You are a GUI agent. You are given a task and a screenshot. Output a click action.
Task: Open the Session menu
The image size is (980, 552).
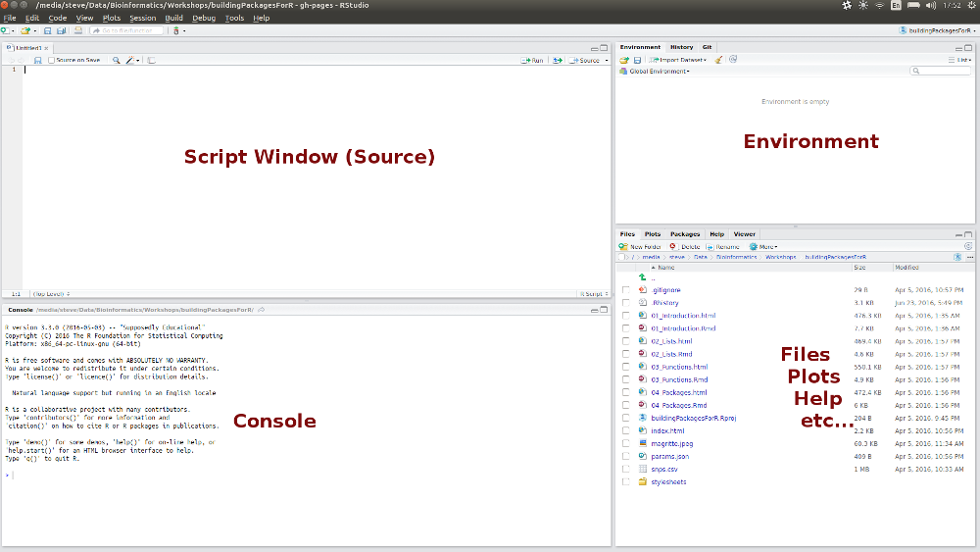click(142, 18)
